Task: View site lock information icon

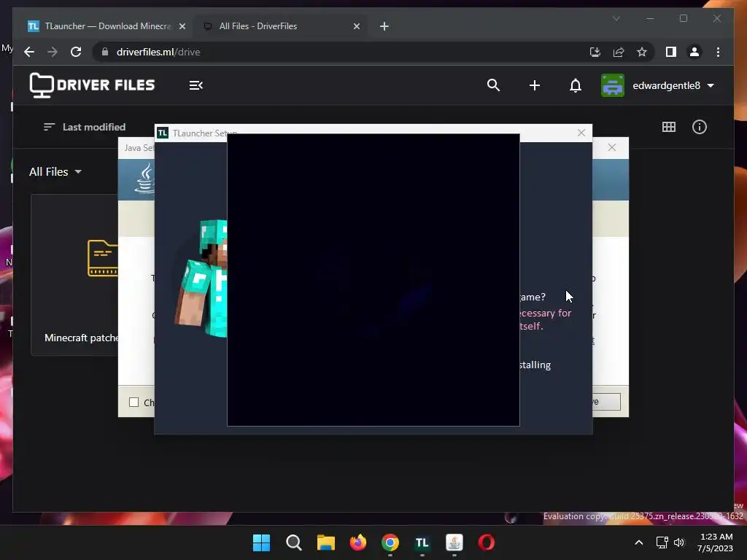Action: (105, 52)
